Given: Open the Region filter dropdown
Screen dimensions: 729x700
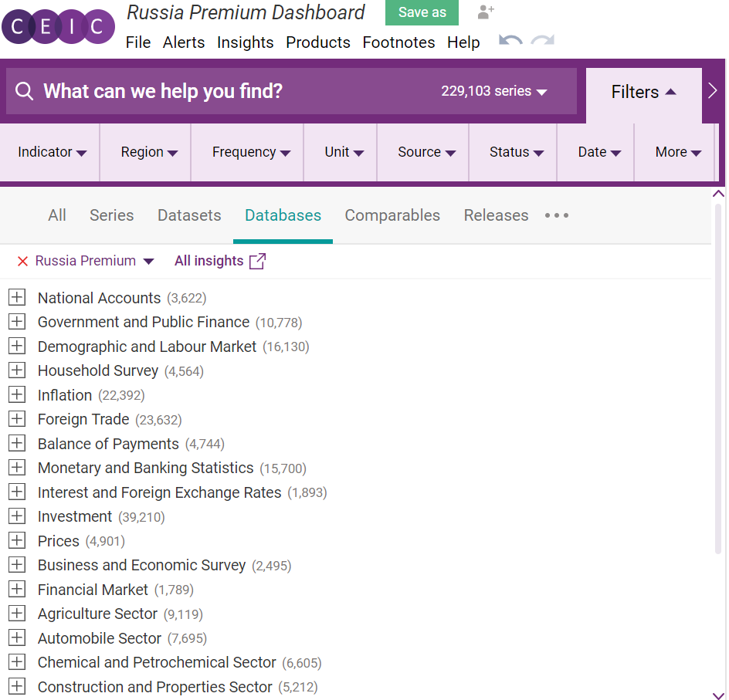Looking at the screenshot, I should pos(149,152).
